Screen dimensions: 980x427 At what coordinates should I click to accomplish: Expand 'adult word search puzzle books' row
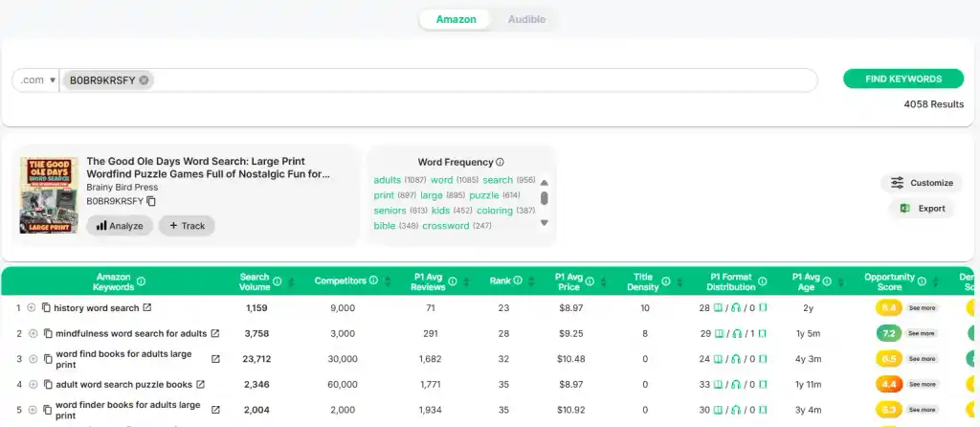coord(33,385)
